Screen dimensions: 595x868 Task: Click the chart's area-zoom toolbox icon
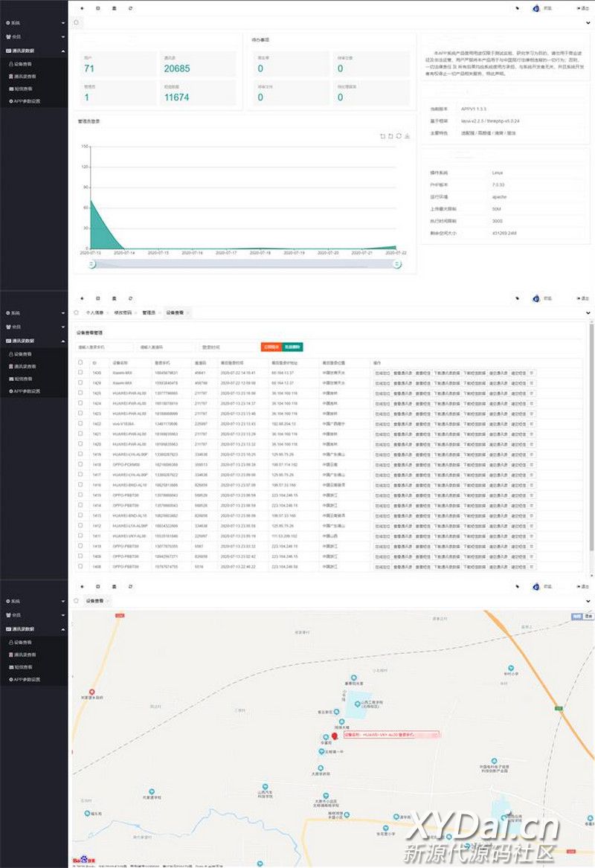(x=382, y=136)
